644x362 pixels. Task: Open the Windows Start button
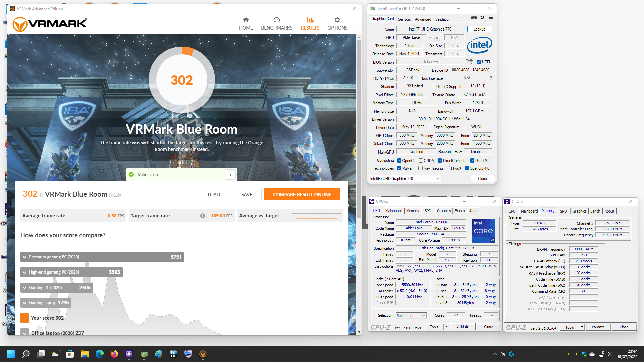tap(11, 354)
